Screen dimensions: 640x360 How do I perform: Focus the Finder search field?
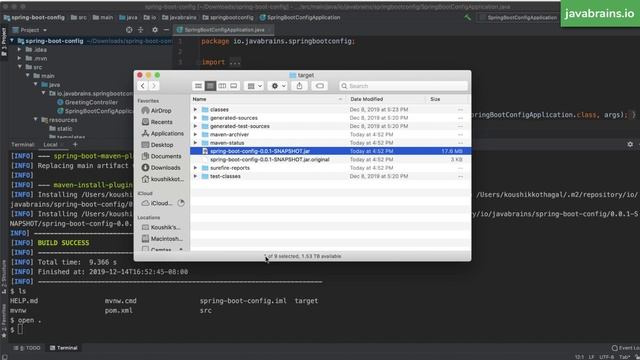pyautogui.click(x=403, y=86)
